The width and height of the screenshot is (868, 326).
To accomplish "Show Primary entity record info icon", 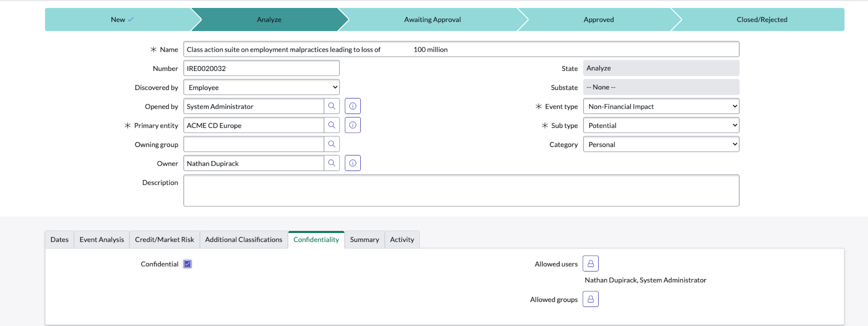I will point(352,125).
